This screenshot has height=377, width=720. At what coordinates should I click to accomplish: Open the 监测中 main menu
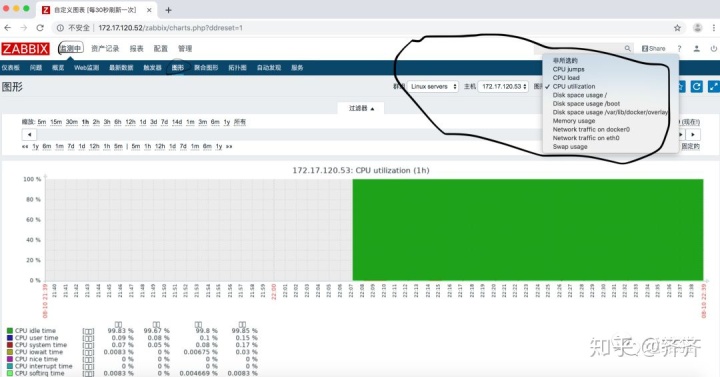70,48
